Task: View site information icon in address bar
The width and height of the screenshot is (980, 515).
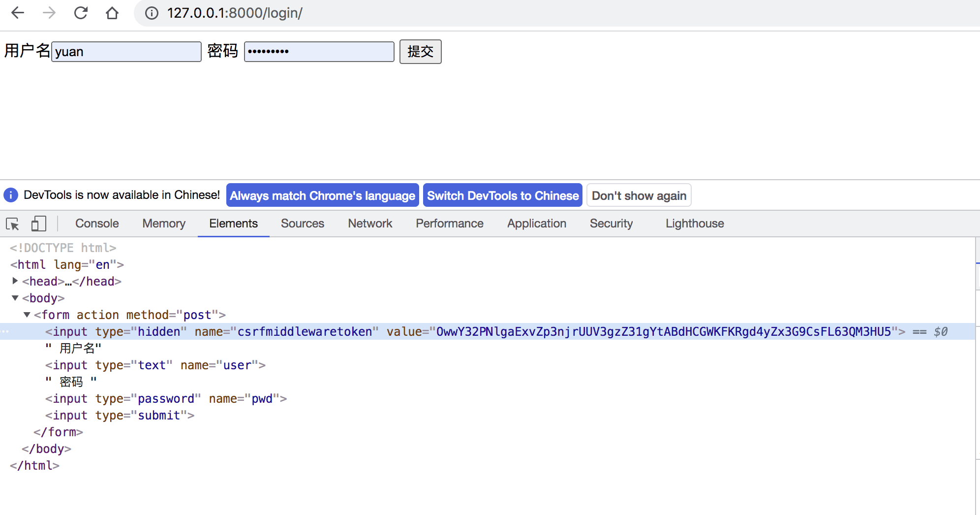Action: click(152, 13)
